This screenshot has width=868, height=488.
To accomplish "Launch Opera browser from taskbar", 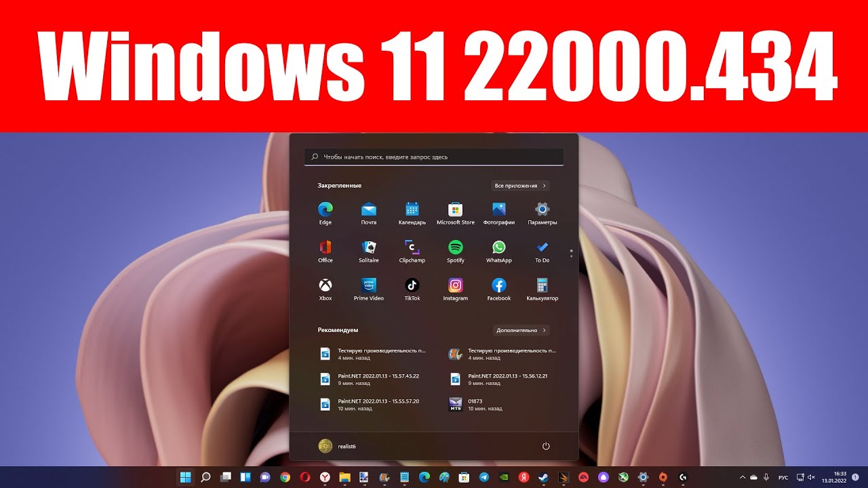I will click(305, 477).
